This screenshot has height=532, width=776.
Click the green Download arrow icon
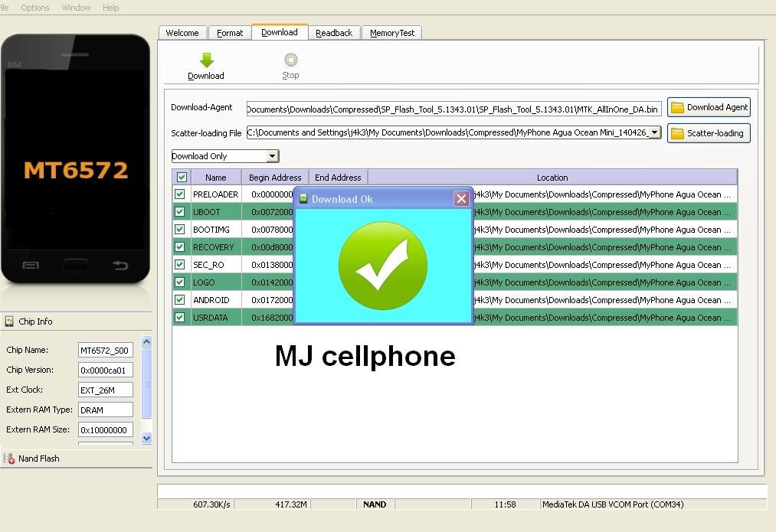click(x=206, y=60)
